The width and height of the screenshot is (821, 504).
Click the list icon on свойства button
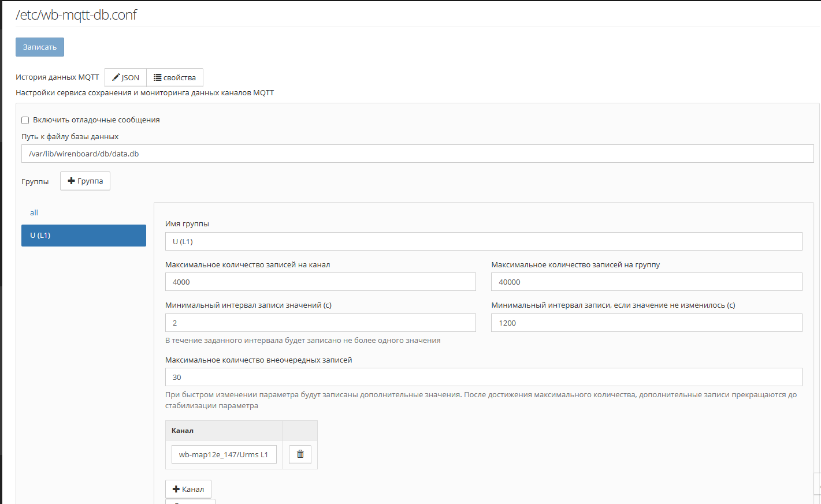tap(157, 77)
